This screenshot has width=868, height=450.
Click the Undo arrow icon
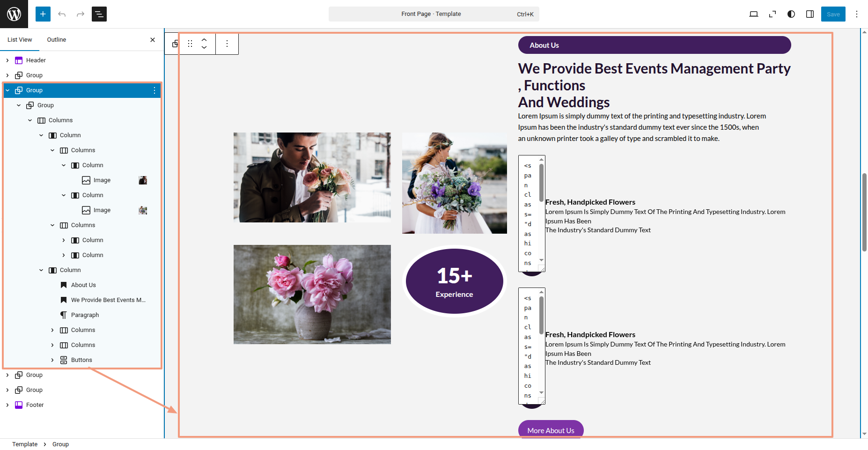[62, 14]
